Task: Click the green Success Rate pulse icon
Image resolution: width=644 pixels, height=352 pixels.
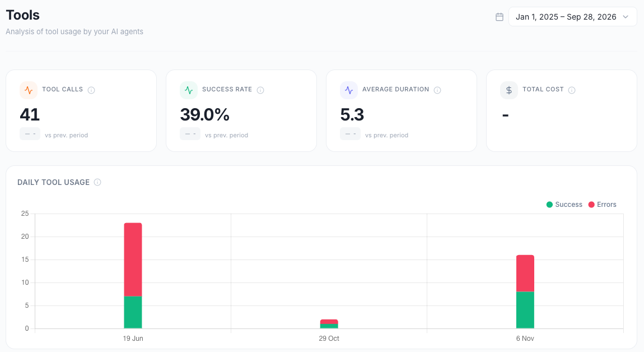Action: 189,90
